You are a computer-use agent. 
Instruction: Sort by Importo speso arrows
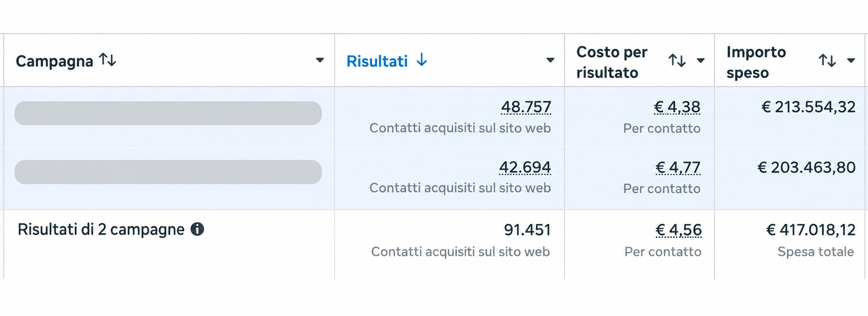827,60
